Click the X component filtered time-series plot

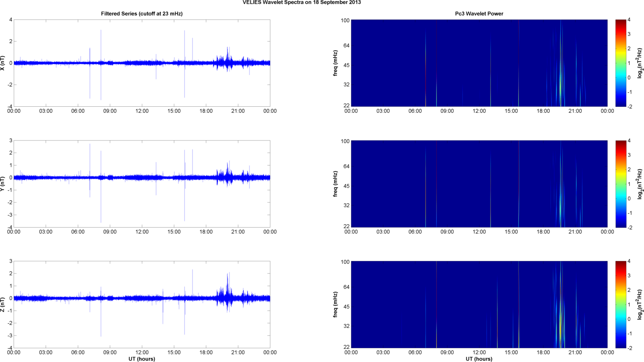tap(142, 63)
